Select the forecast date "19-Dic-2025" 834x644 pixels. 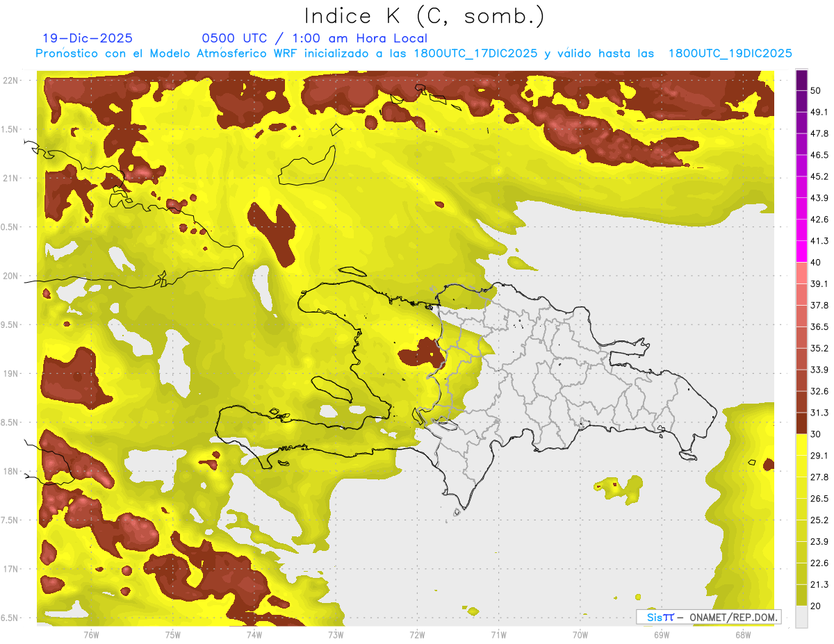click(88, 38)
